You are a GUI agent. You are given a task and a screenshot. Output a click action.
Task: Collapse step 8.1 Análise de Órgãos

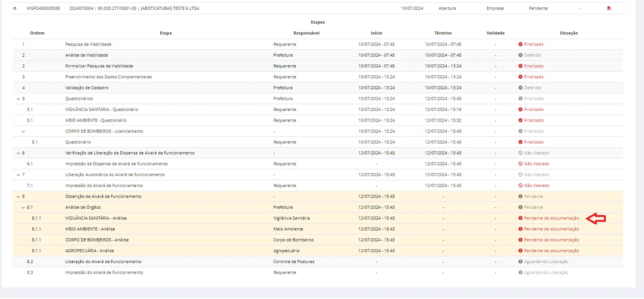(23, 207)
